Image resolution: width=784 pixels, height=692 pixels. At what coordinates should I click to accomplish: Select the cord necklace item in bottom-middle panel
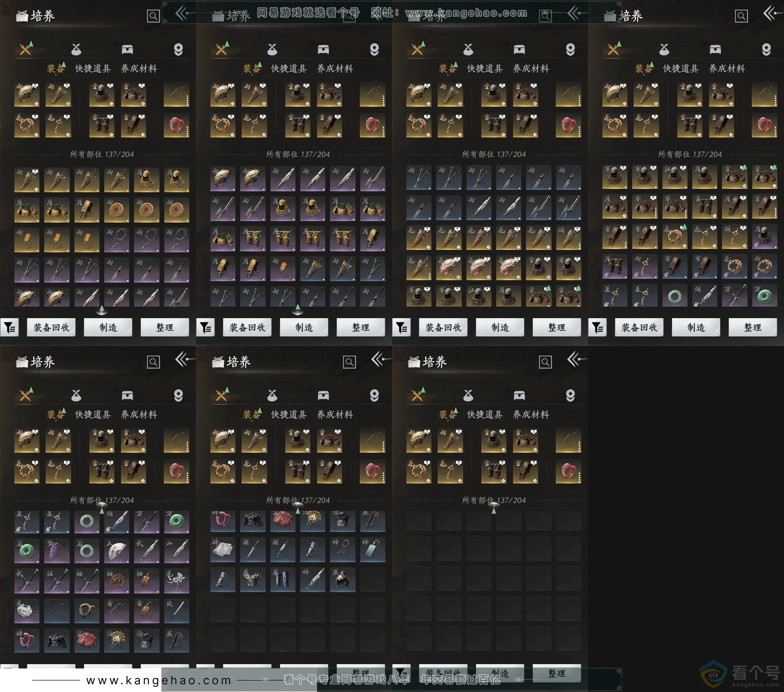pyautogui.click(x=343, y=550)
